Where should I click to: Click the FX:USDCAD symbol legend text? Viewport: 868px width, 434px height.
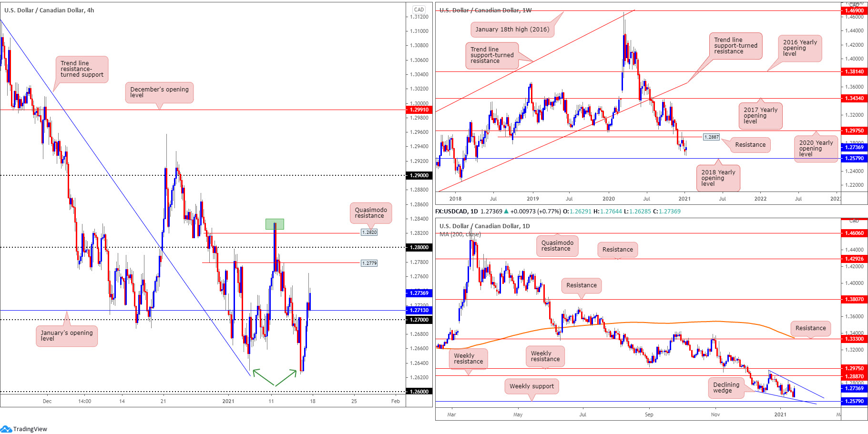(x=456, y=212)
